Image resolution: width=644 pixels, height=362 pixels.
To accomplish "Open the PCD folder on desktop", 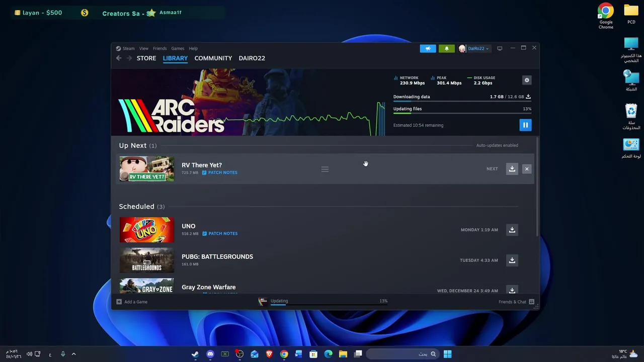I will pos(631,14).
